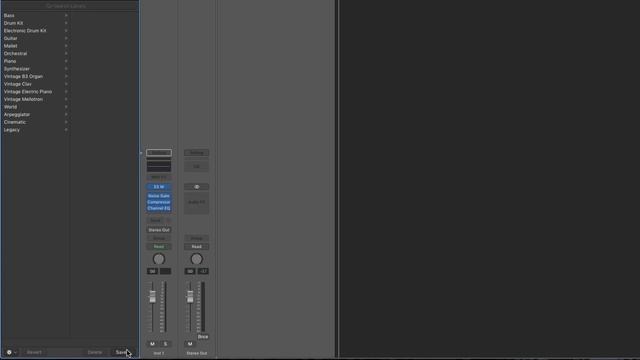The height and width of the screenshot is (360, 640).
Task: Mute the Inst 1 channel strip
Action: tap(152, 344)
